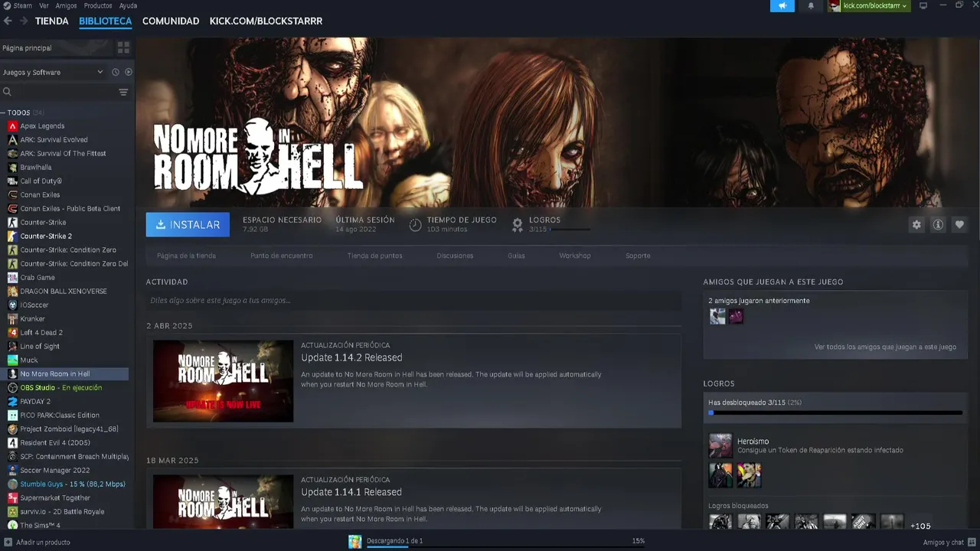980x551 pixels.
Task: Open Amigos y chat
Action: [943, 542]
